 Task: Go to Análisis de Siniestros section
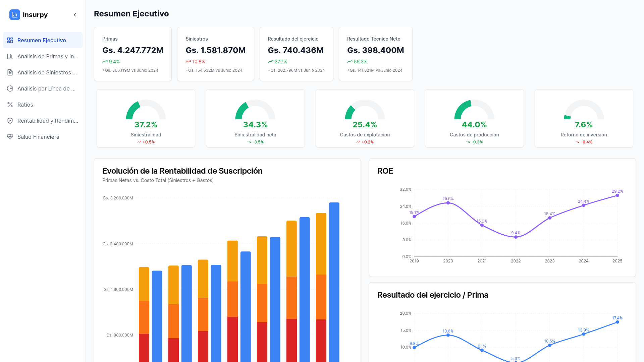(43, 72)
